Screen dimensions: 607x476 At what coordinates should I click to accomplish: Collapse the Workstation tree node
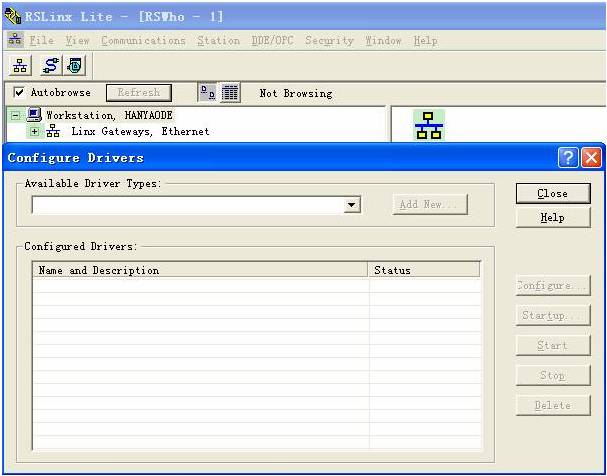pyautogui.click(x=15, y=115)
